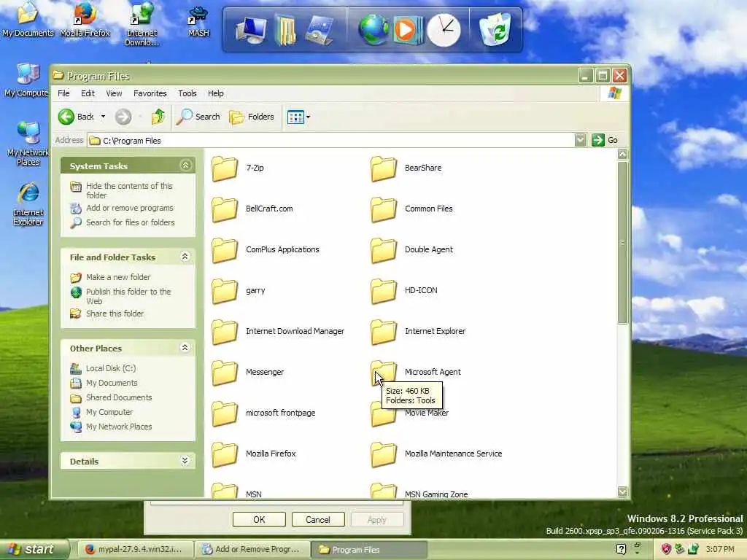
Task: Click the red shield tray icon
Action: tap(666, 549)
